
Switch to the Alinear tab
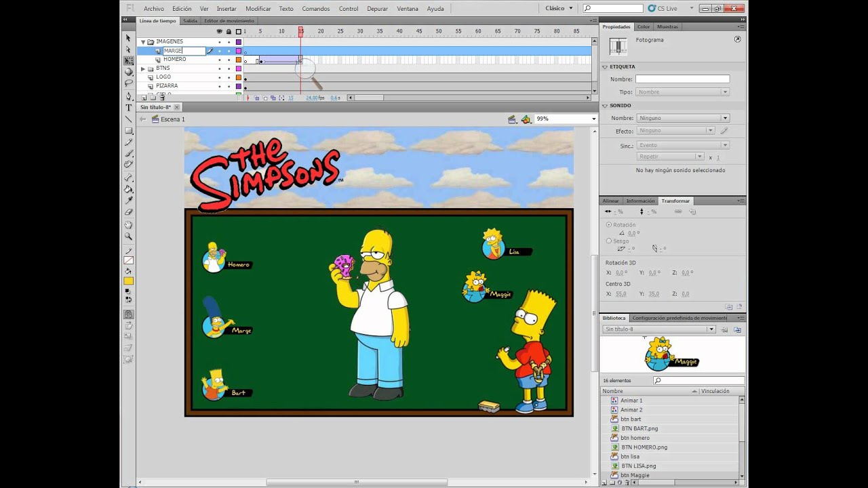click(611, 201)
